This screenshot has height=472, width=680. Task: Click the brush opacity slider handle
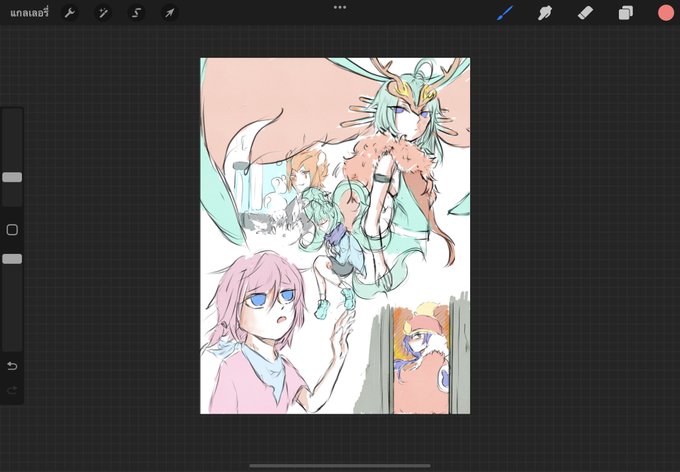[12, 259]
